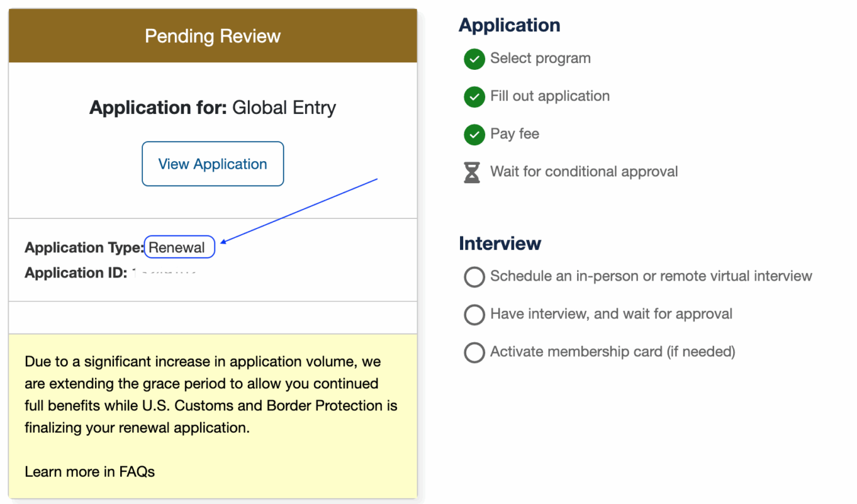Screen dimensions: 857x504
Task: Open the View Application button
Action: pyautogui.click(x=213, y=164)
